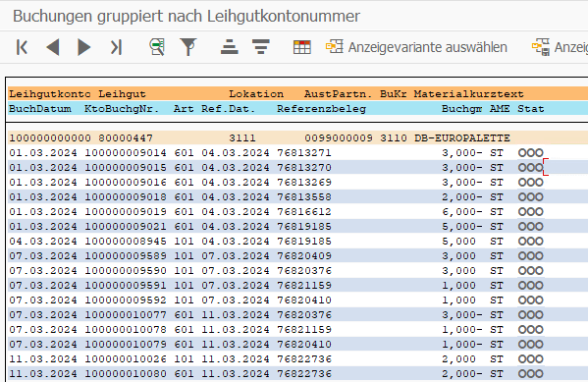Select booking number 100000009018
Viewport: 588px width, 382px height.
[x=126, y=197]
